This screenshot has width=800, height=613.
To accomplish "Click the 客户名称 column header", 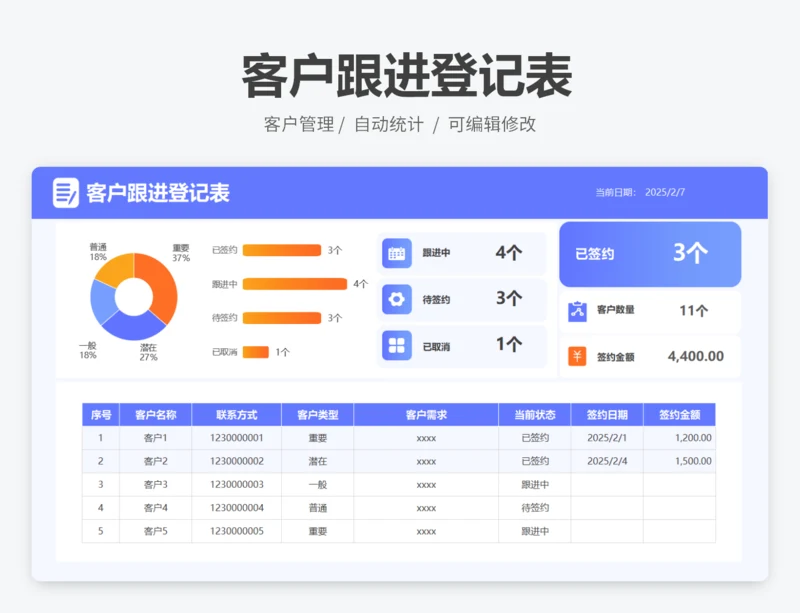I will click(156, 414).
